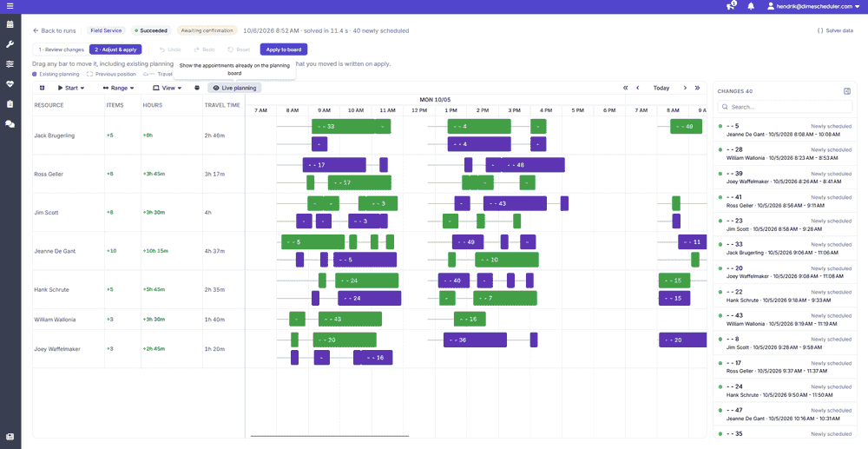Click the Redo button
Image resolution: width=868 pixels, height=449 pixels.
tap(204, 50)
